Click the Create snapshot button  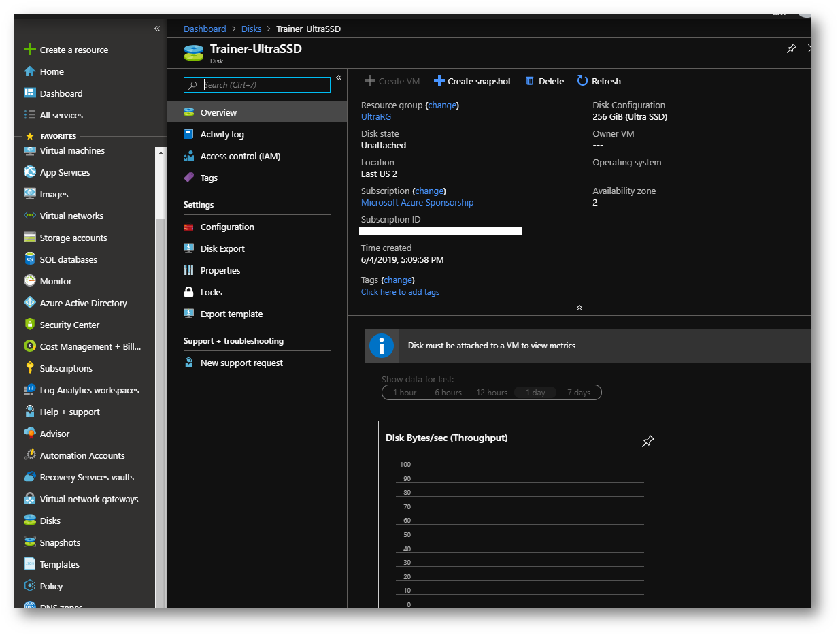tap(472, 81)
